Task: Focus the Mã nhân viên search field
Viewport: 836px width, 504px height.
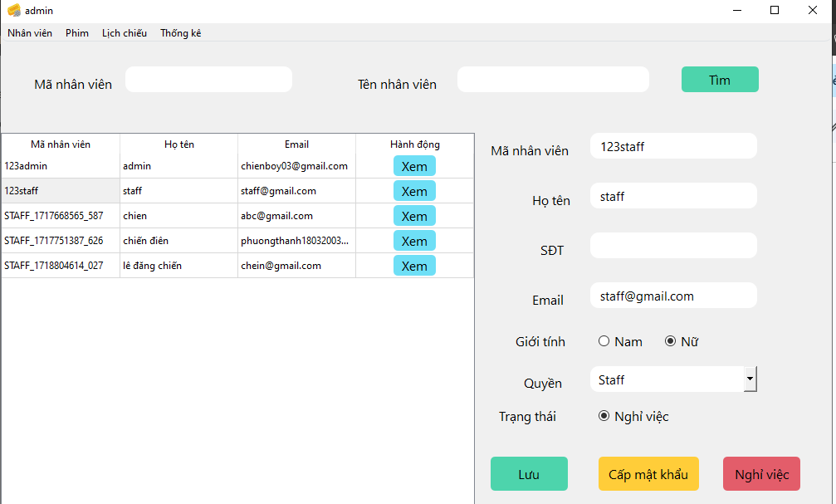Action: pyautogui.click(x=208, y=80)
